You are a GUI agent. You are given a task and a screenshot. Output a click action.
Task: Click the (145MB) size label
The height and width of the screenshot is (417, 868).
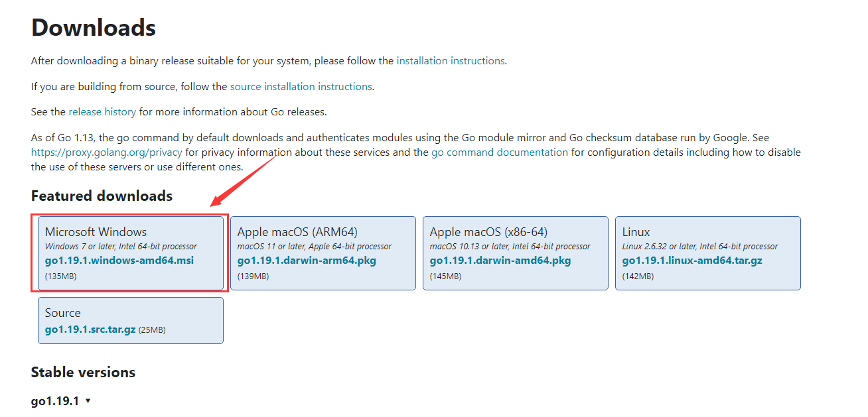pos(445,276)
